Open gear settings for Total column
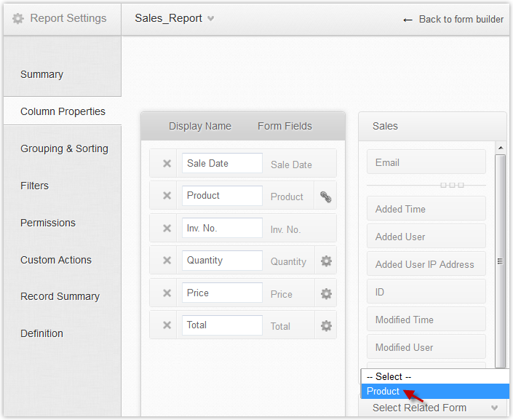 pos(326,325)
